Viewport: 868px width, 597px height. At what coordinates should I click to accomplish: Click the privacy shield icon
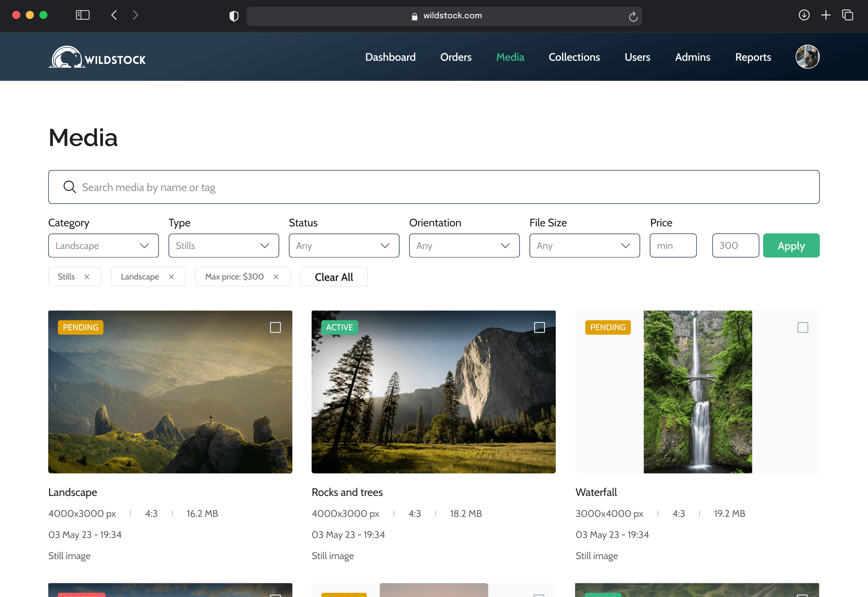(234, 16)
